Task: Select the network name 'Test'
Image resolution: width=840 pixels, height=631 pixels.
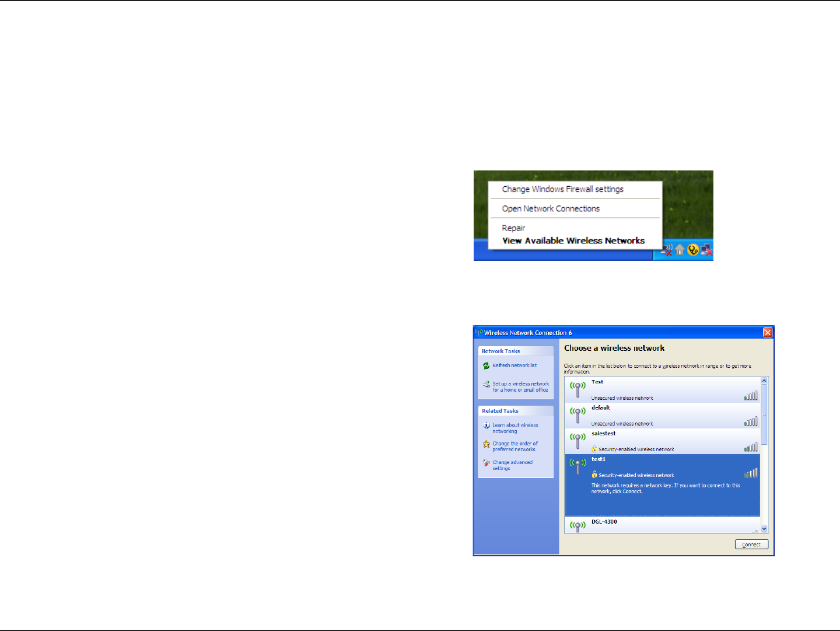Action: click(x=597, y=382)
